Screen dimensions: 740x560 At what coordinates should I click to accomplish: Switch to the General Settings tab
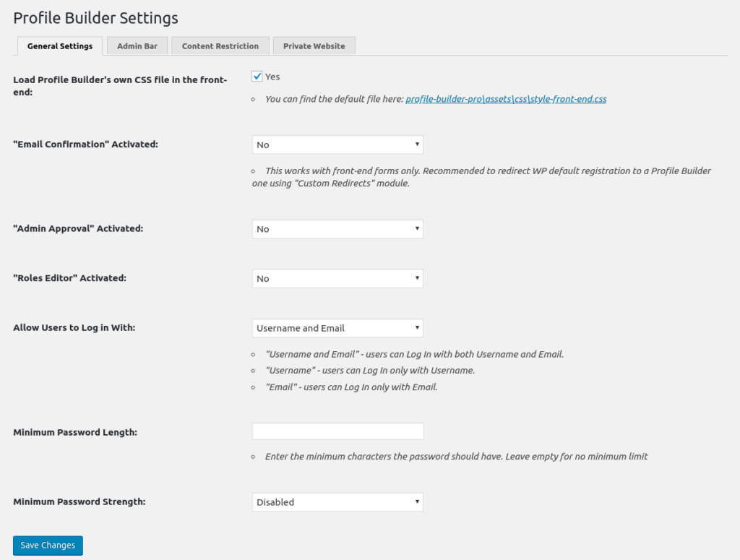tap(60, 46)
